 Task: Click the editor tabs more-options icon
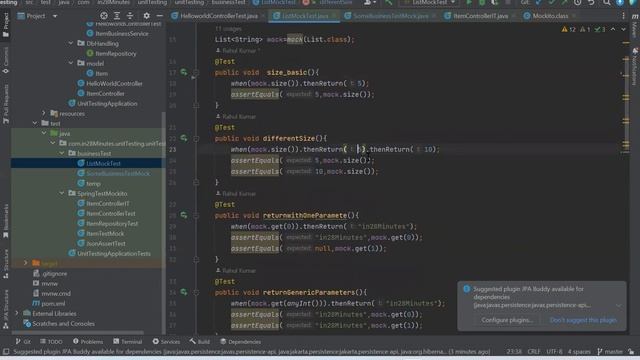pos(623,16)
